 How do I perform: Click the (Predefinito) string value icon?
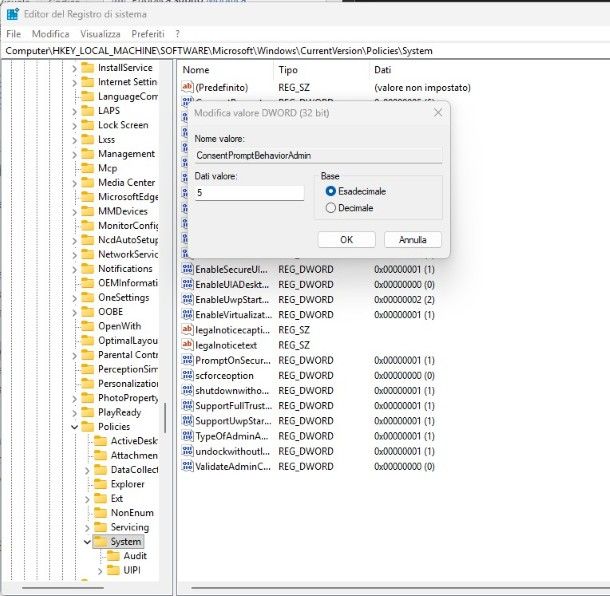[x=187, y=88]
